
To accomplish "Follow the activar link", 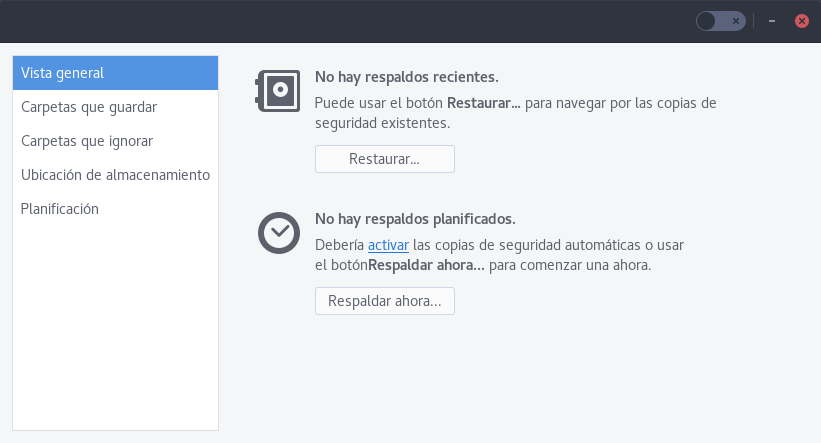I will click(388, 245).
